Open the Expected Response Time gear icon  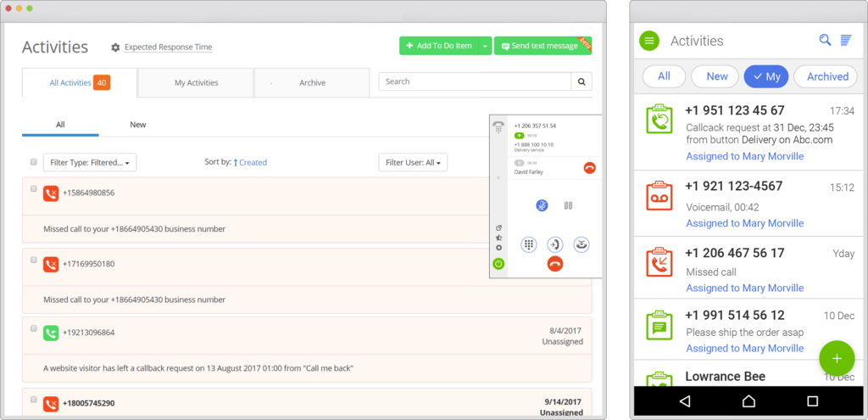coord(115,48)
